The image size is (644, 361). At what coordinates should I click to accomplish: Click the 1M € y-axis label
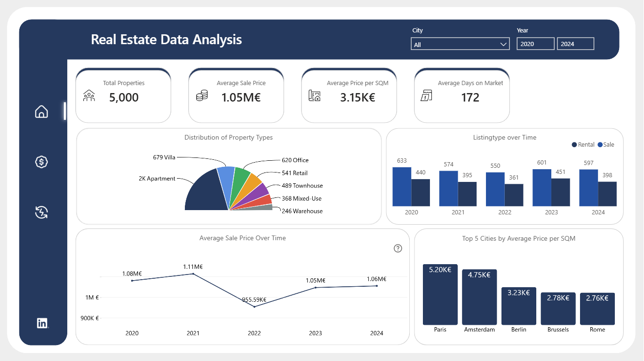(92, 298)
